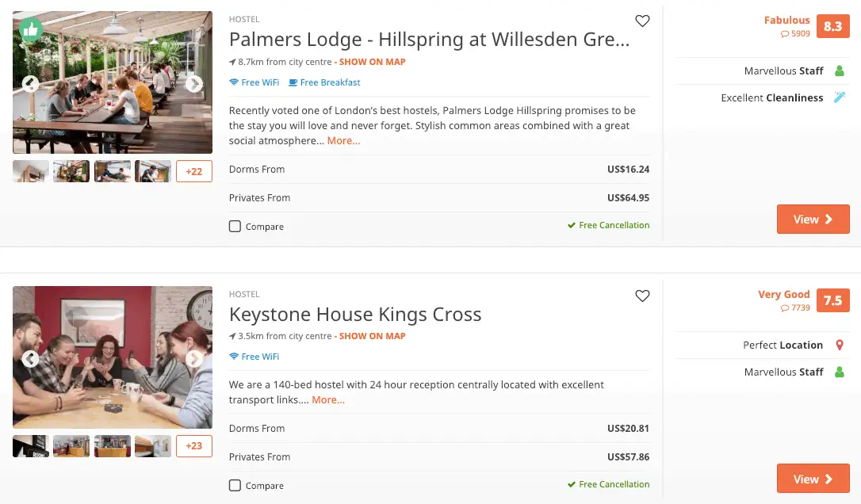The image size is (861, 504).
Task: Open the +22 more photos for Palmers Lodge
Action: tap(194, 171)
